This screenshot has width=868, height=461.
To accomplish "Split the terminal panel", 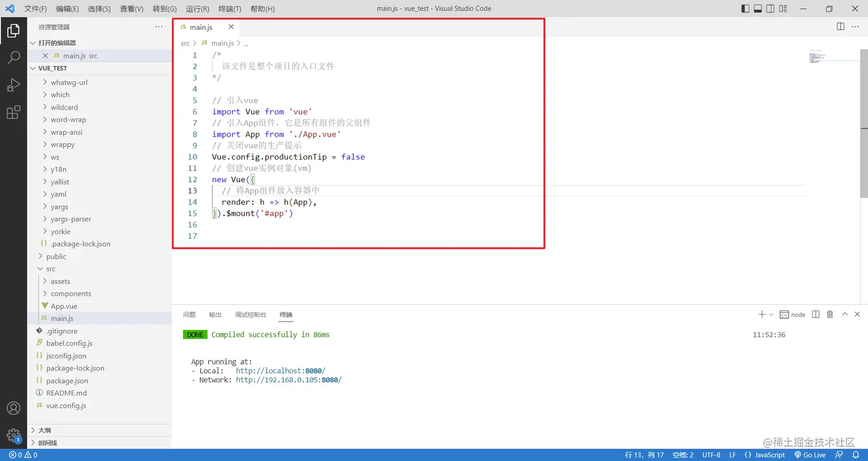I will coord(816,314).
